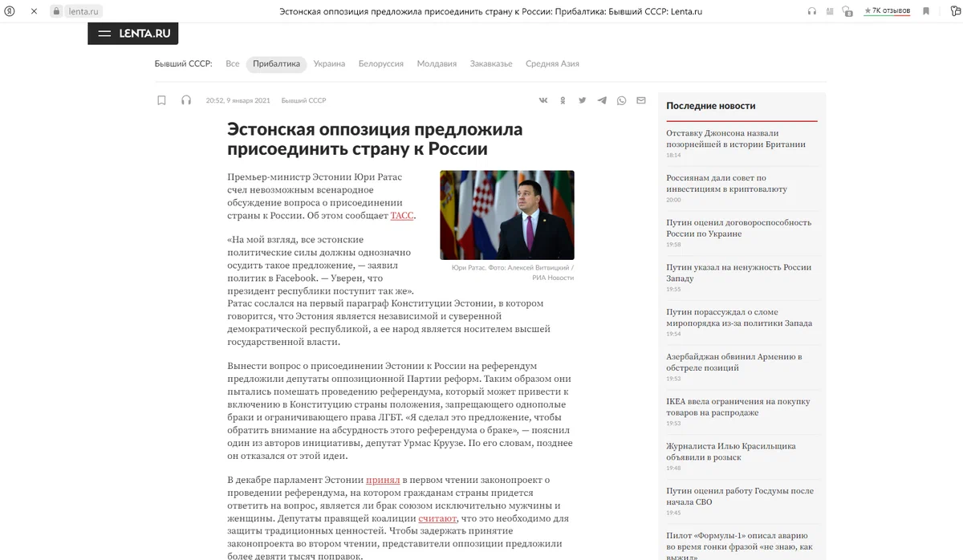Screen dimensions: 963x560
Task: Open the 7K отзывов site reviews
Action: [887, 11]
